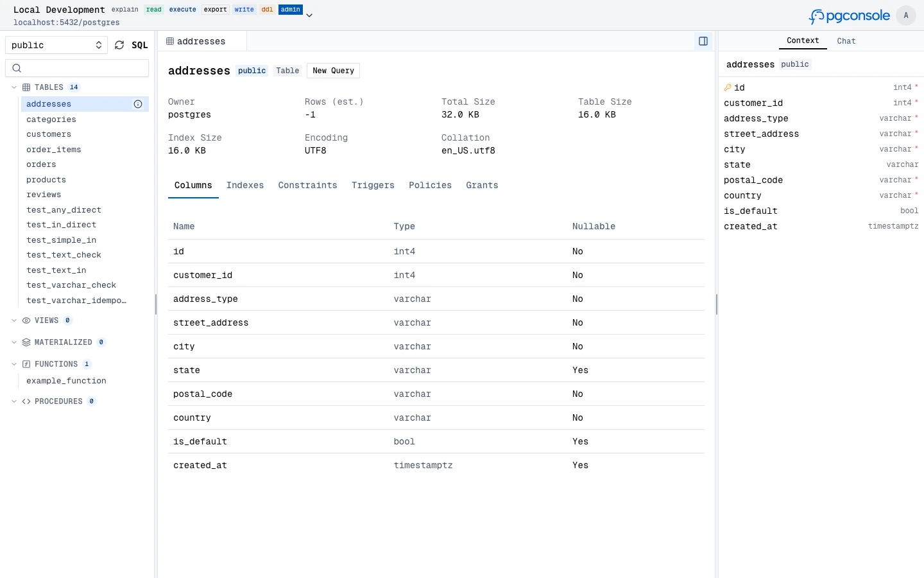
Task: Refresh the public schema list
Action: (119, 45)
